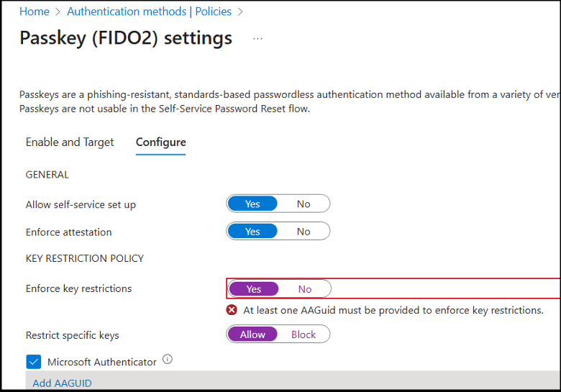Go to Home in the breadcrumb

(x=35, y=12)
